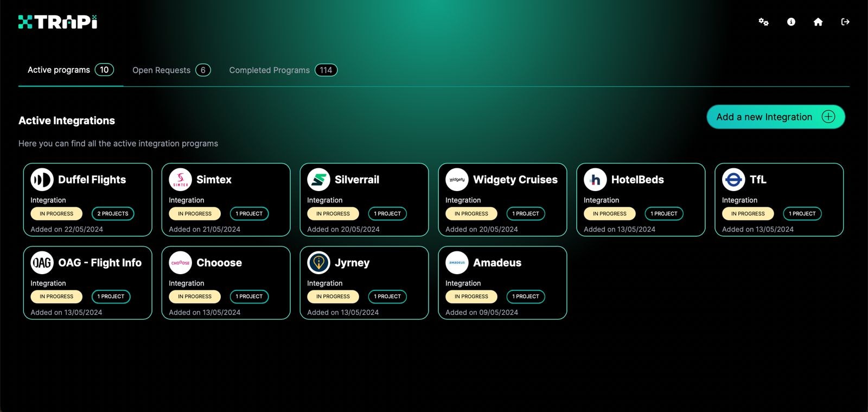Open the Silverrail card title

[x=357, y=180]
